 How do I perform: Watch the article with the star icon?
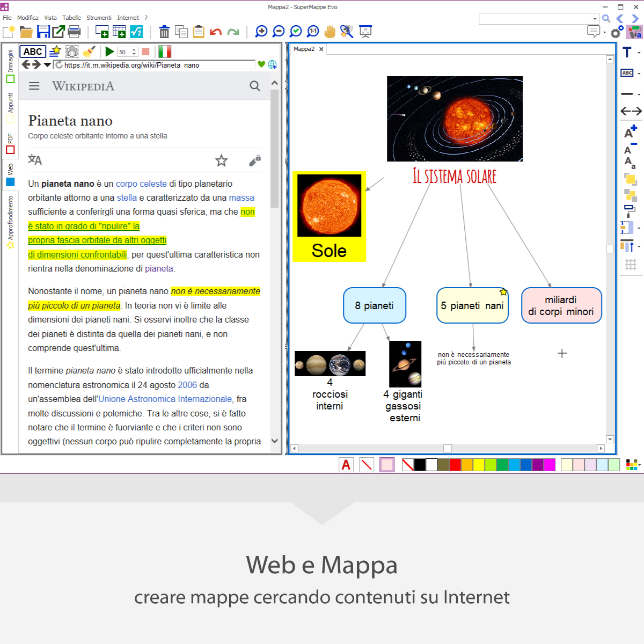(221, 160)
